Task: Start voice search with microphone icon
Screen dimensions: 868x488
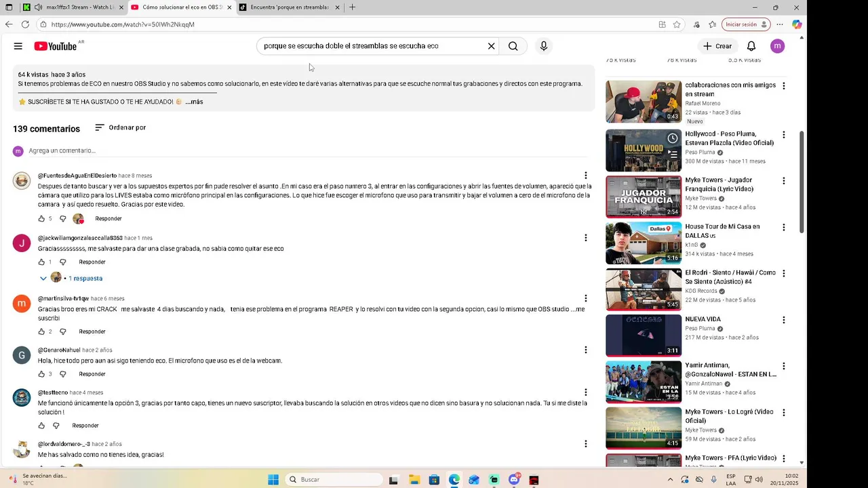Action: point(543,46)
